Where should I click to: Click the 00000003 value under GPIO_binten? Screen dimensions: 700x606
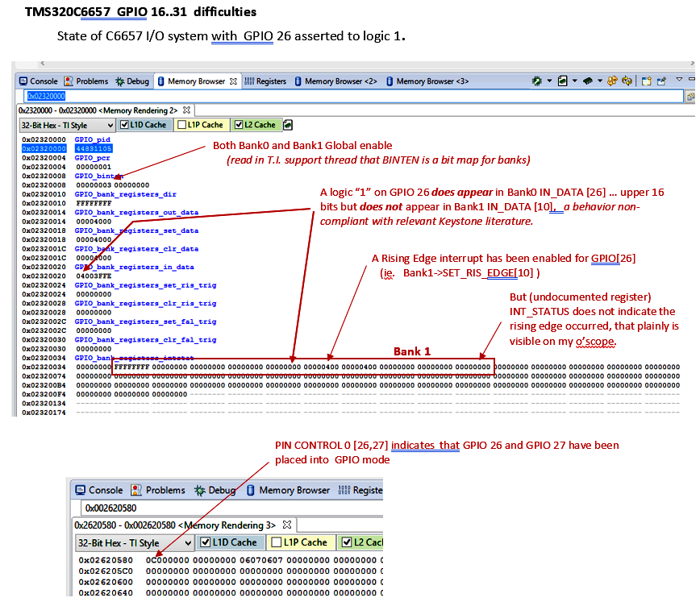(x=94, y=185)
